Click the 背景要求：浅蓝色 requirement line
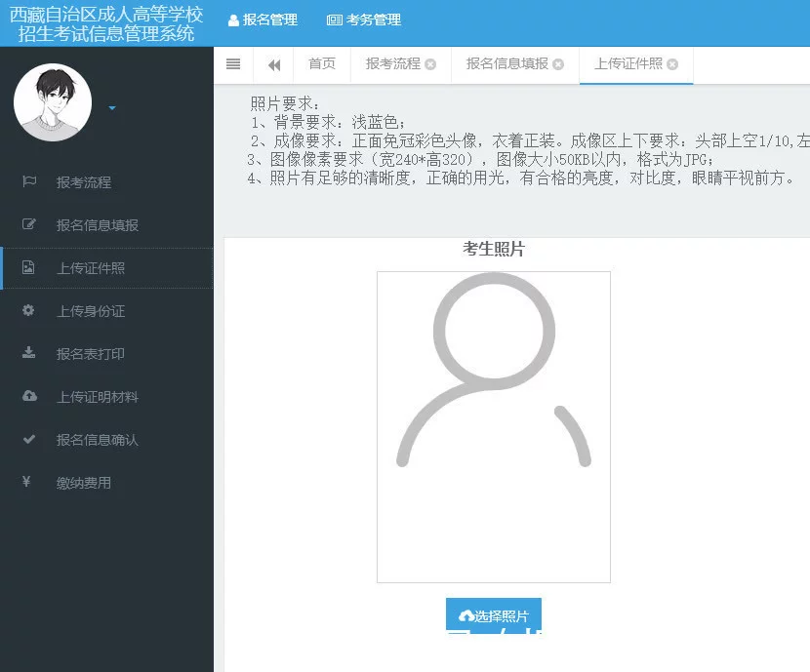Viewport: 810px width, 672px height. click(328, 122)
